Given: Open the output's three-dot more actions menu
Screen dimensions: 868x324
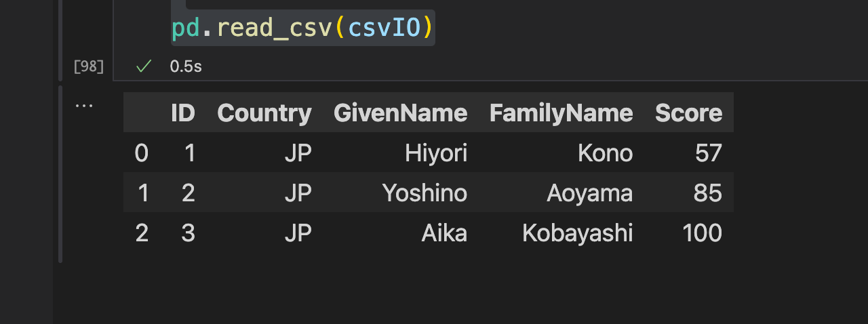Looking at the screenshot, I should point(84,106).
